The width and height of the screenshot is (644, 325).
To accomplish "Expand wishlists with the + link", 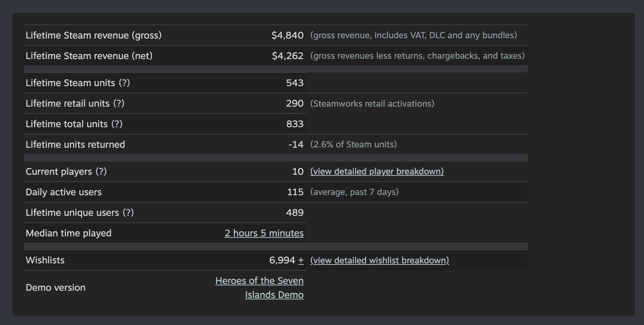I will [301, 261].
